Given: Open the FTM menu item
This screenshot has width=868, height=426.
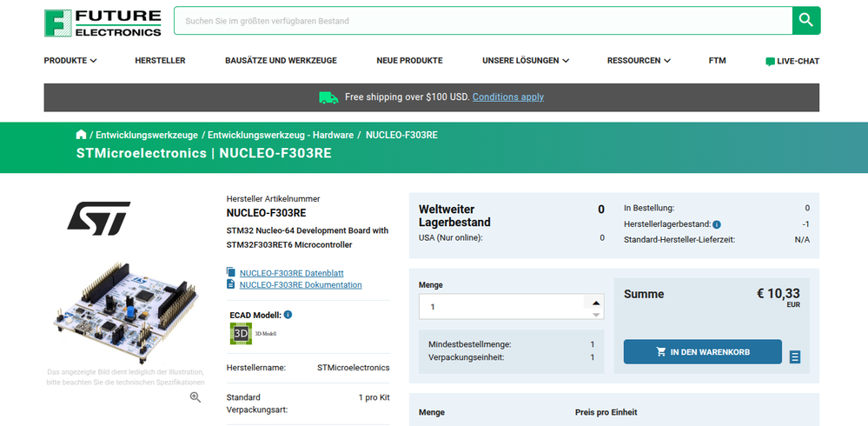Looking at the screenshot, I should point(717,61).
